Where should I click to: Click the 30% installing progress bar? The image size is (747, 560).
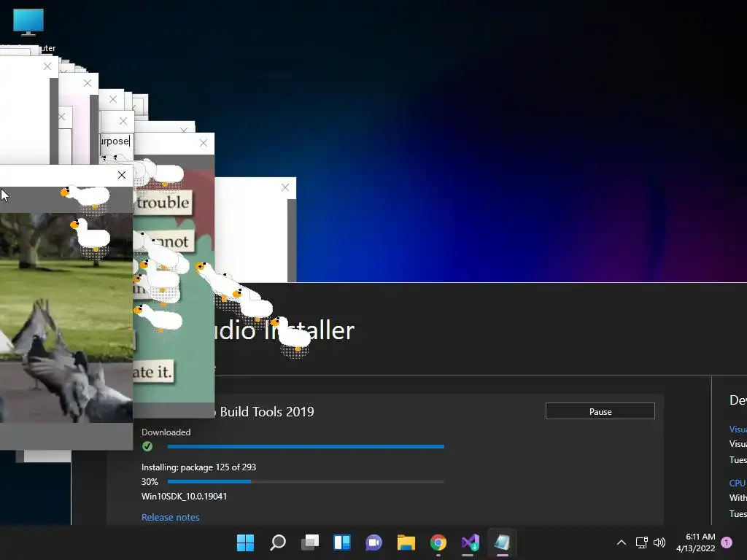pyautogui.click(x=306, y=482)
